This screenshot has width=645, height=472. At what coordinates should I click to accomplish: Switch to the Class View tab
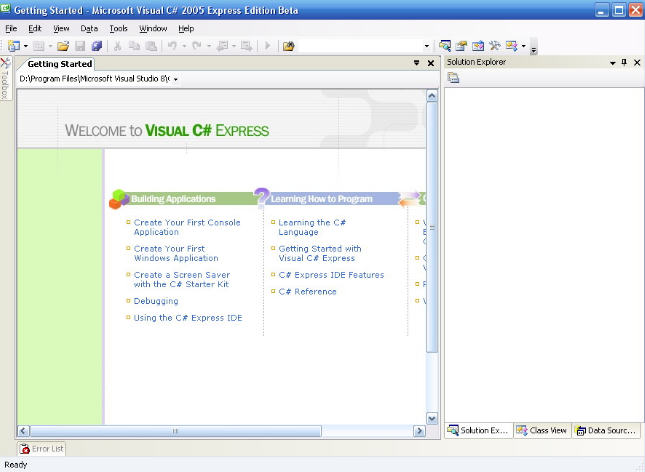click(x=542, y=430)
